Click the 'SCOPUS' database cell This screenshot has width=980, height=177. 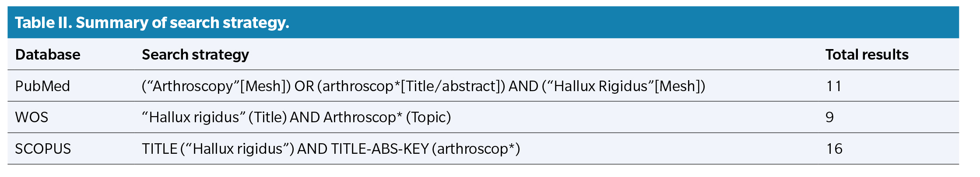point(43,149)
